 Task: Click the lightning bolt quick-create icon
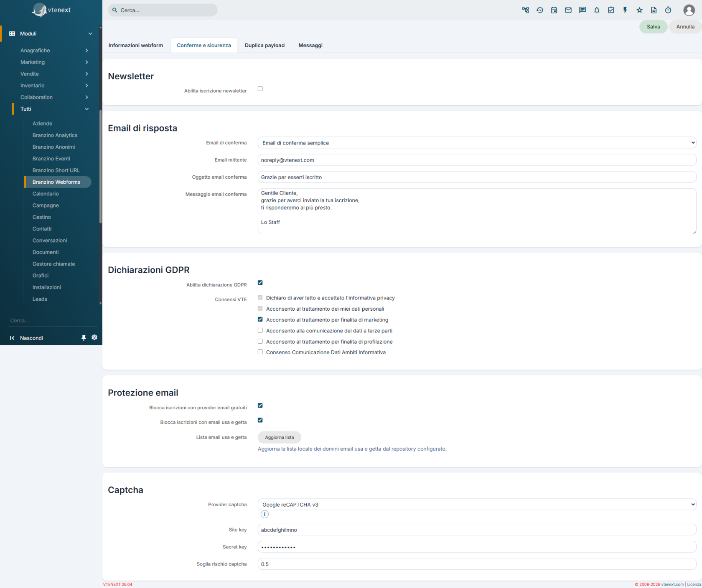coord(625,10)
